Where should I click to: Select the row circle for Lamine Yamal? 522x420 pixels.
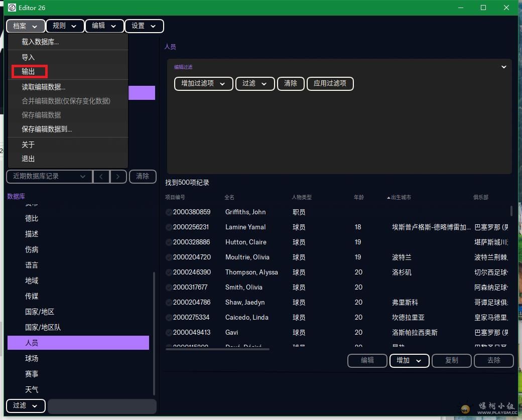click(x=169, y=227)
